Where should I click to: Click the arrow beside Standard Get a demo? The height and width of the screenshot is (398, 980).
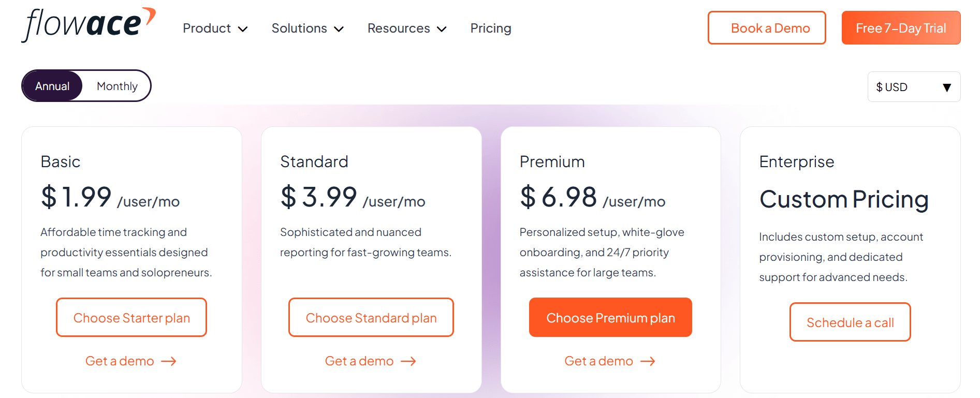[x=408, y=361]
